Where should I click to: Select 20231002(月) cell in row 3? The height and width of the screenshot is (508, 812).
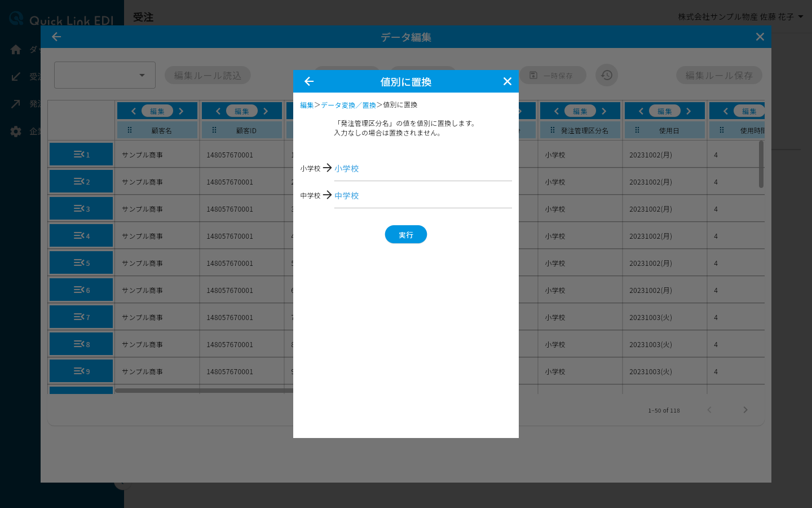pyautogui.click(x=665, y=209)
